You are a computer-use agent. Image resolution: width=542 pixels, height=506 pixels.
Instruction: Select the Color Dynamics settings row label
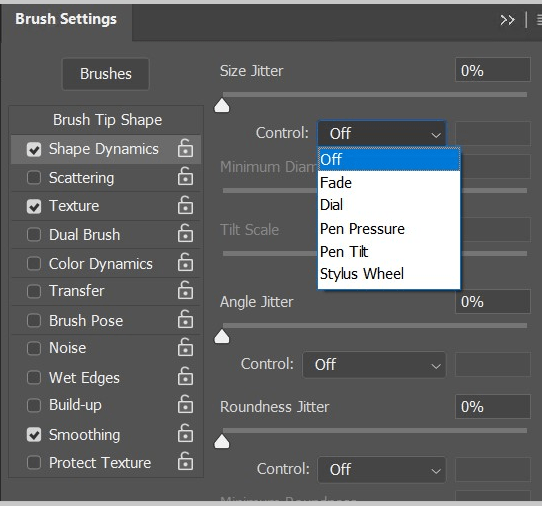pos(101,264)
